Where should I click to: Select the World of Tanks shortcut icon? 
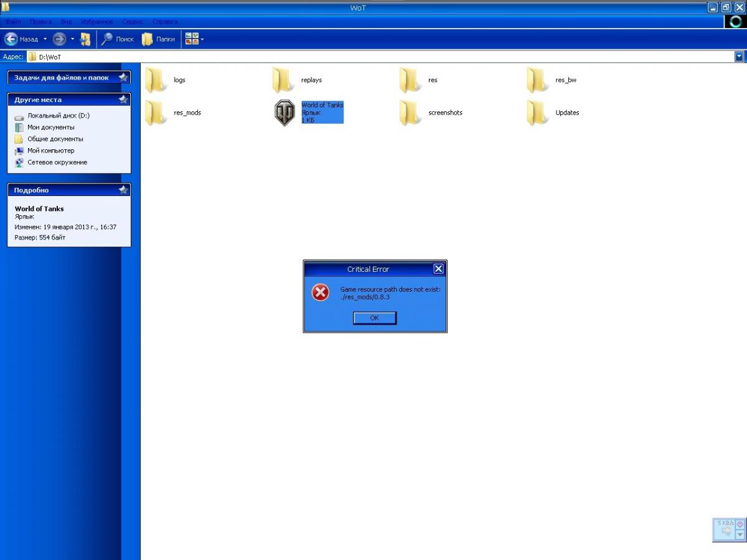click(x=285, y=113)
